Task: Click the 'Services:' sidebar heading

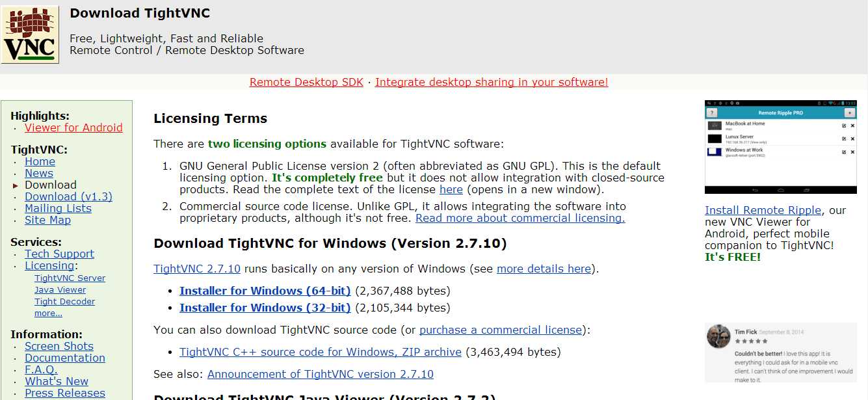Action: (x=36, y=242)
